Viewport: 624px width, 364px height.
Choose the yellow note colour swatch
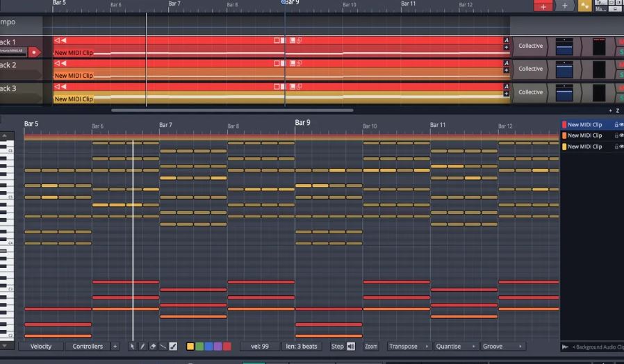pos(190,347)
